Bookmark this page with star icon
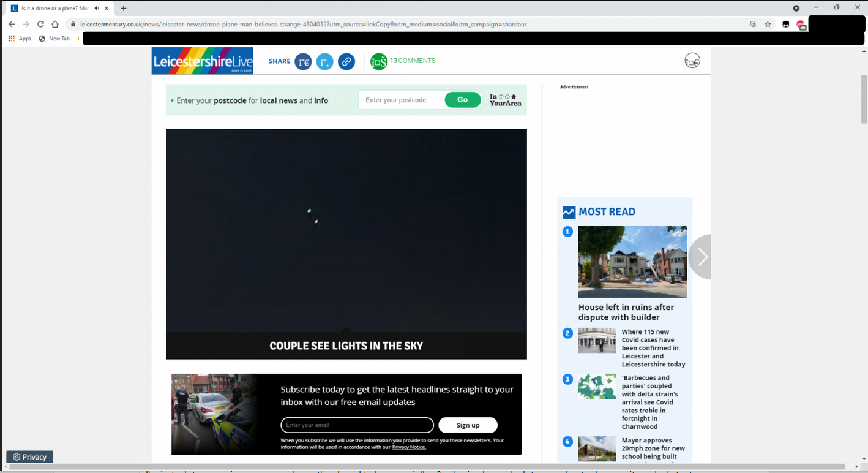The height and width of the screenshot is (473, 868). (x=768, y=25)
